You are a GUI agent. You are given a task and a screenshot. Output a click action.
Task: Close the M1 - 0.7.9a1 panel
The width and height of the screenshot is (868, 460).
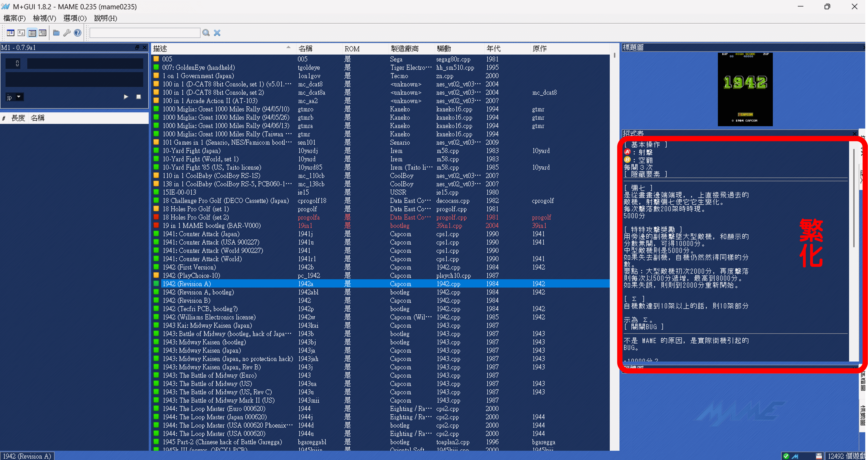pos(145,48)
